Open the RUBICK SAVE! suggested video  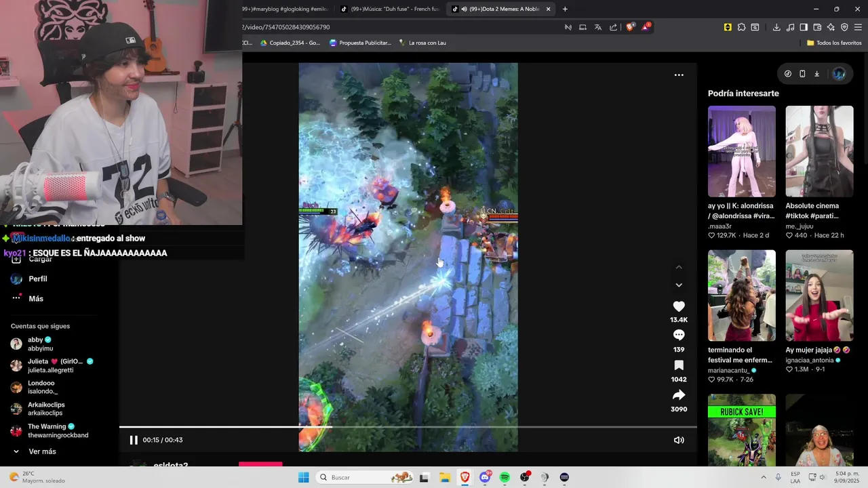(742, 430)
